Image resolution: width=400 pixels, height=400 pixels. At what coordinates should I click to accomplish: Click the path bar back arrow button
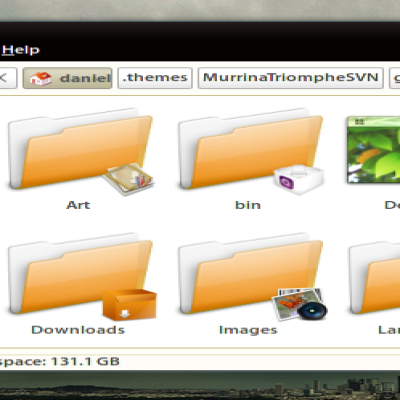[x=7, y=78]
